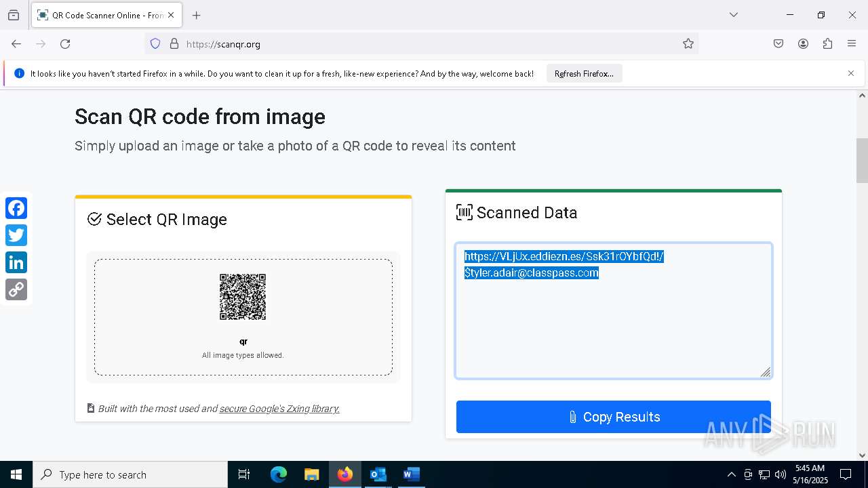
Task: Open a new browser tab
Action: click(197, 15)
